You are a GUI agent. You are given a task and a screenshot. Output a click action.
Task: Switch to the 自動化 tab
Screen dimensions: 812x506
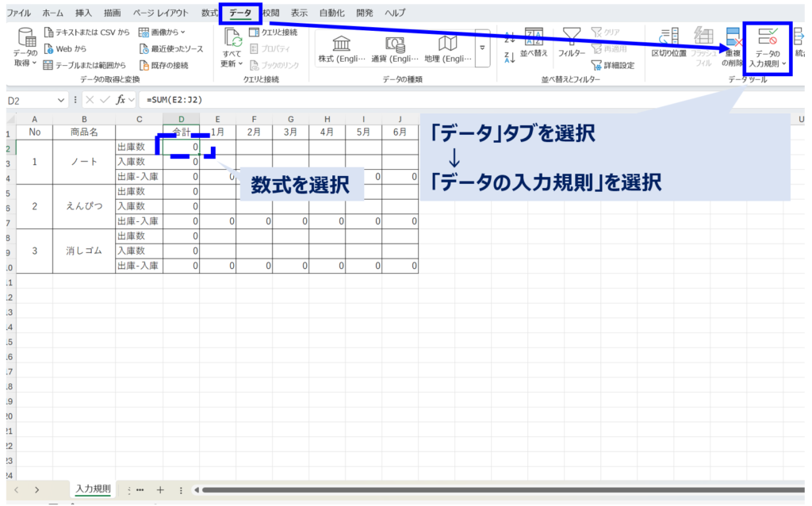click(331, 13)
